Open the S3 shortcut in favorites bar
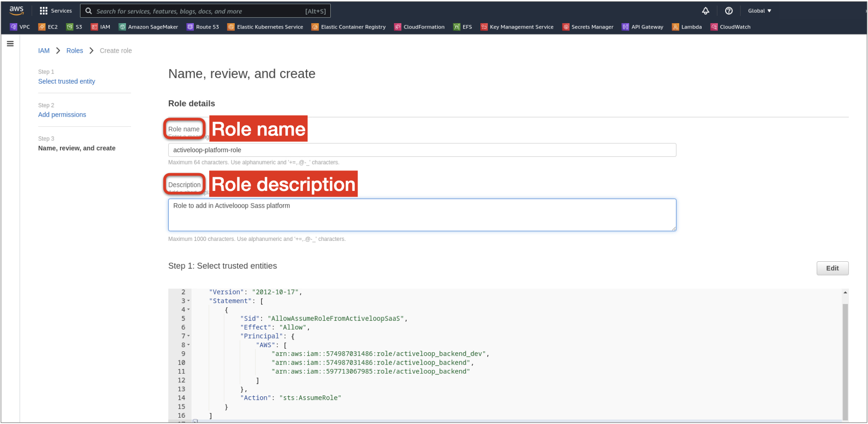 (74, 27)
